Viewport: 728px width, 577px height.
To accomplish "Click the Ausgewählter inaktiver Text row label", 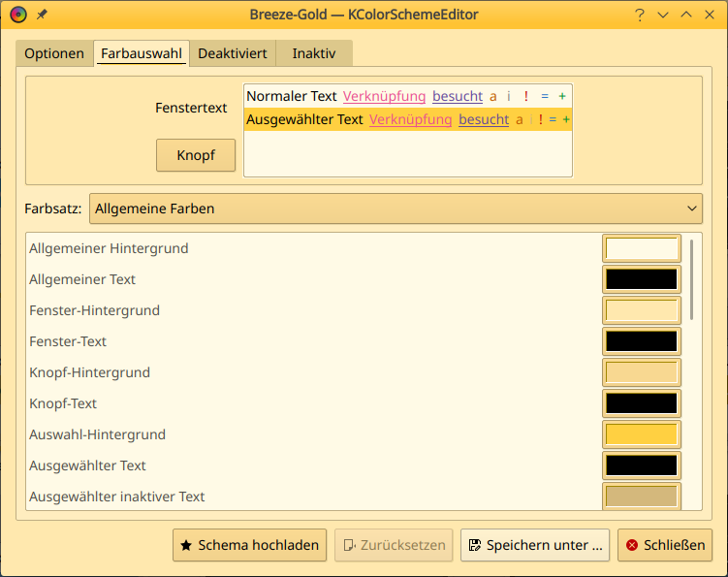I will (117, 497).
